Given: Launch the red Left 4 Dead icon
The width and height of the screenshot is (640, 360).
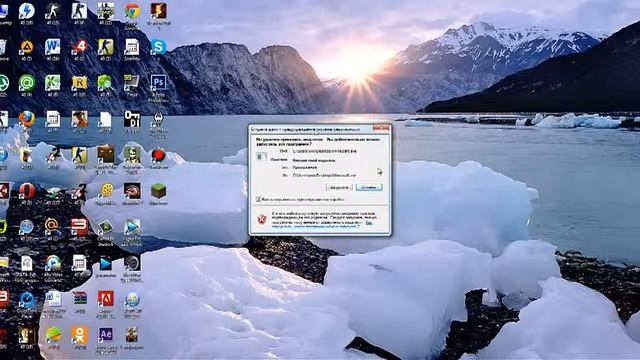Looking at the screenshot, I should pos(80,47).
